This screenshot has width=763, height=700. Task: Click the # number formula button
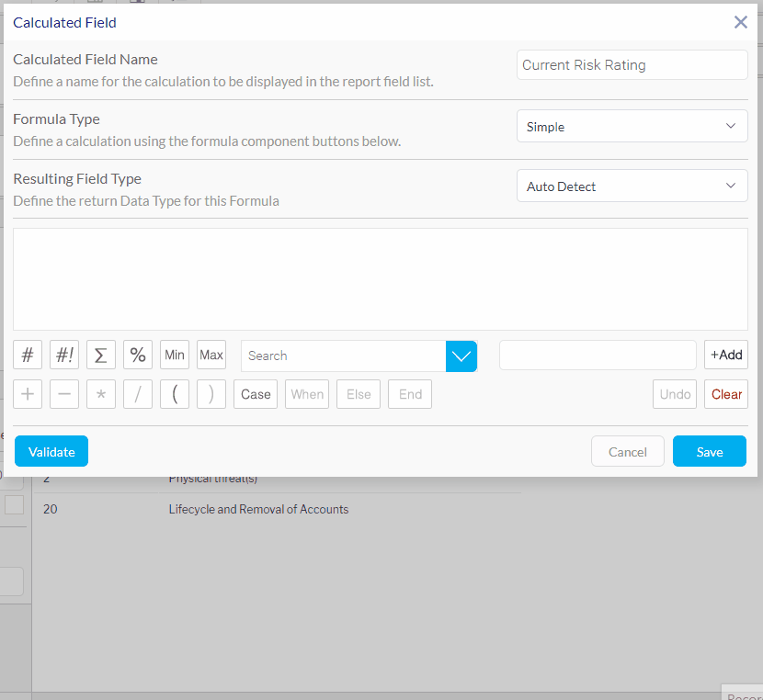click(28, 356)
